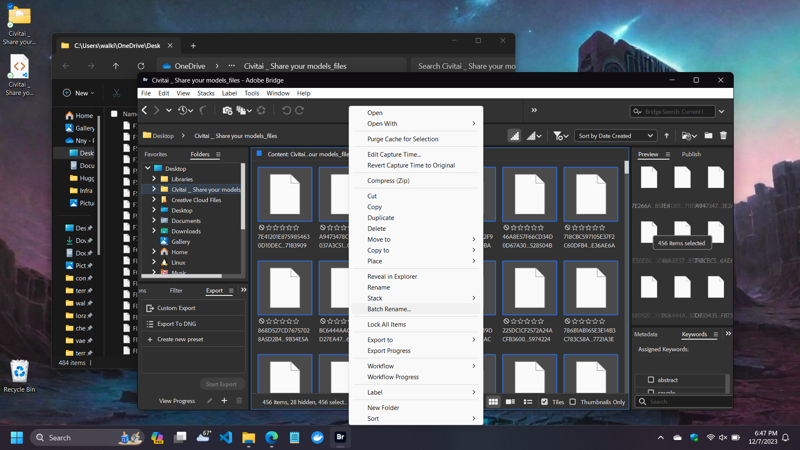
Task: Click the trash delete item icon in Bridge
Action: (x=723, y=135)
